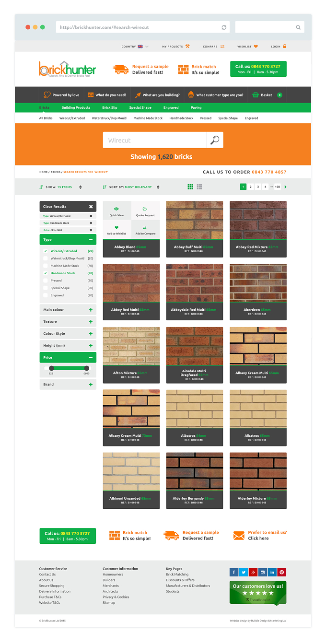Switch to list view layout icon
This screenshot has width=326, height=644.
coord(199,187)
